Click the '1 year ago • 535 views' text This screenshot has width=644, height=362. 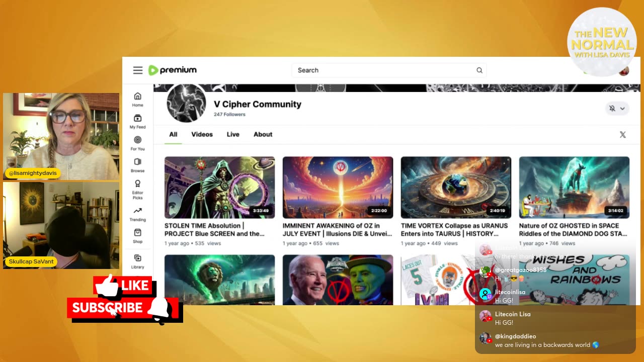[193, 243]
